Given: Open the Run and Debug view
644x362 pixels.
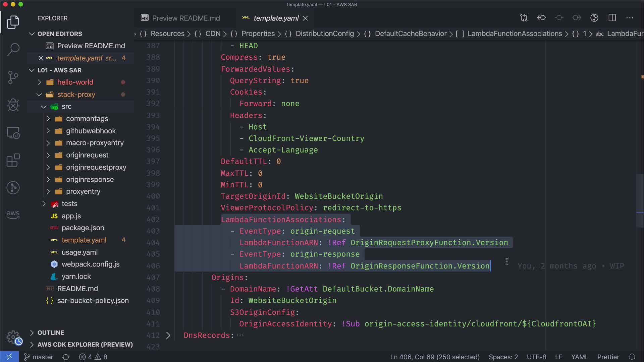Looking at the screenshot, I should [x=13, y=105].
